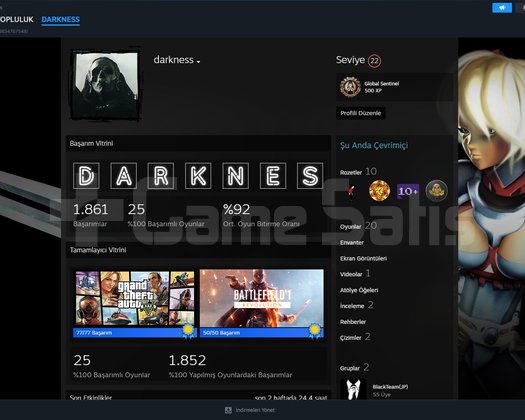Click the Tamamlayıcı Vitrini section header

(198, 250)
